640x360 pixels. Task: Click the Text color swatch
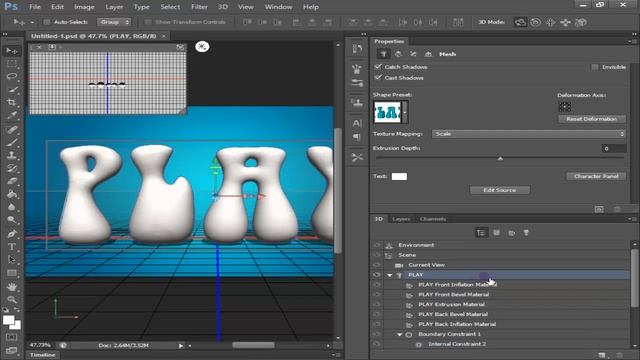(399, 176)
